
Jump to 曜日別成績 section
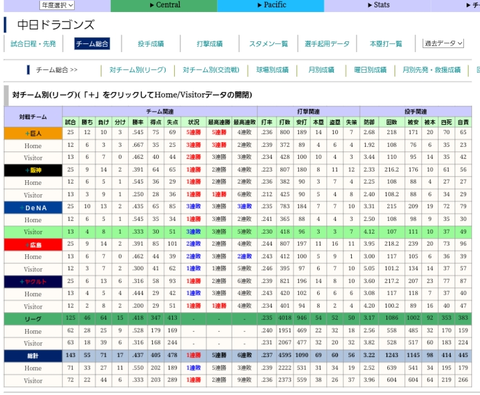[370, 70]
